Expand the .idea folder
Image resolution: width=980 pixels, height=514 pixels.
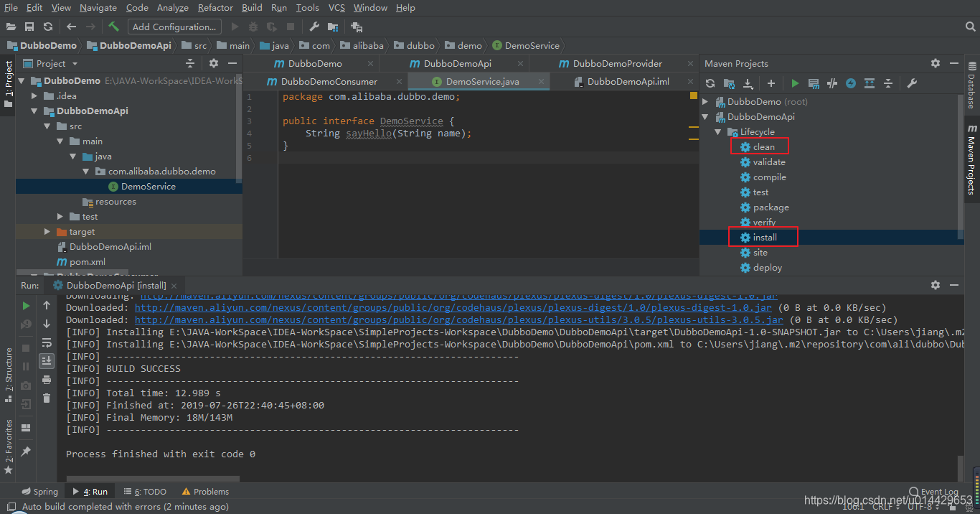[34, 96]
